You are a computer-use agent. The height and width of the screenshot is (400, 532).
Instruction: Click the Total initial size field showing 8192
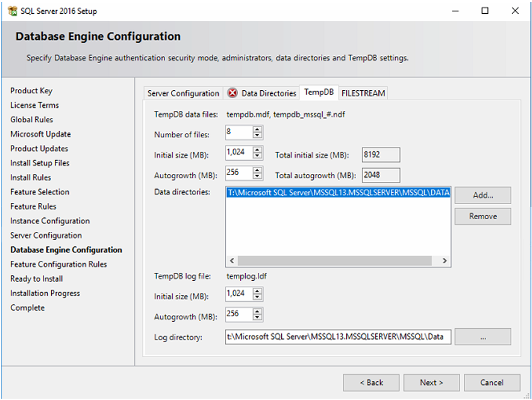tap(381, 154)
